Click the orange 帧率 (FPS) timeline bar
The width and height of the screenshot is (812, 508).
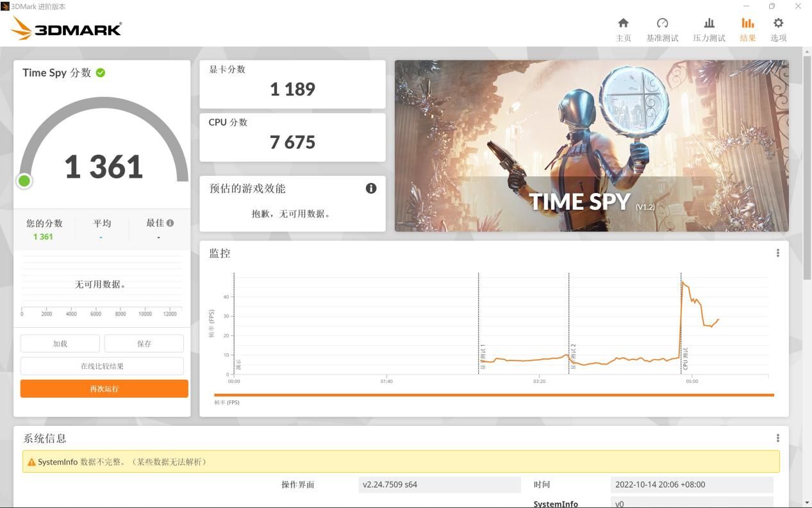(x=494, y=395)
